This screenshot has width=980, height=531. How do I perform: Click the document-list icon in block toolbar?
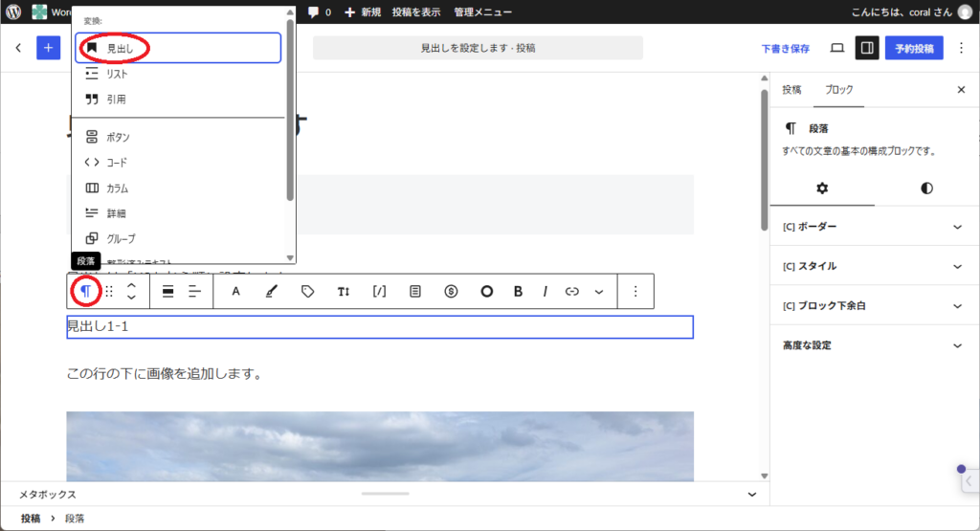415,291
